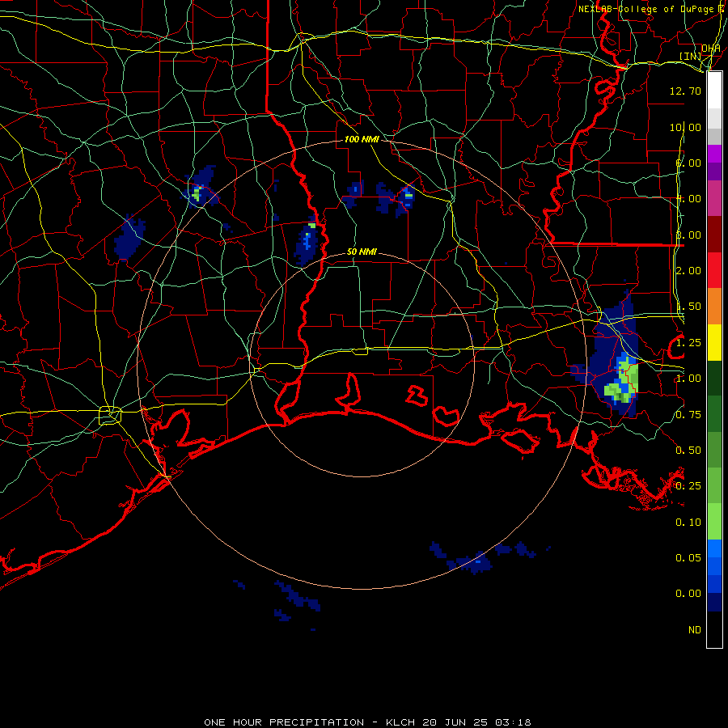Click the '[IN]' units label
The height and width of the screenshot is (728, 728).
pos(691,56)
